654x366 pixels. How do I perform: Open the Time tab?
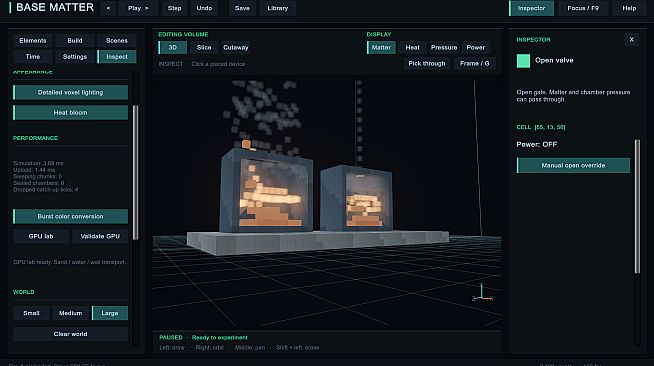tap(33, 57)
